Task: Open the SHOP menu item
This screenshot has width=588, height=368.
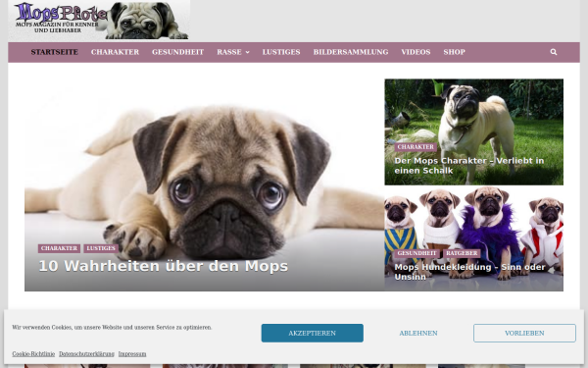Action: point(454,52)
